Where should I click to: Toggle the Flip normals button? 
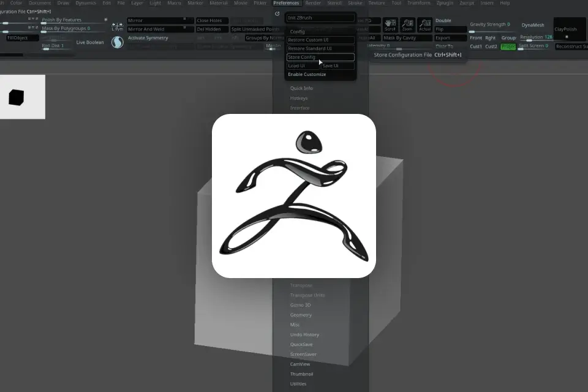click(x=450, y=29)
